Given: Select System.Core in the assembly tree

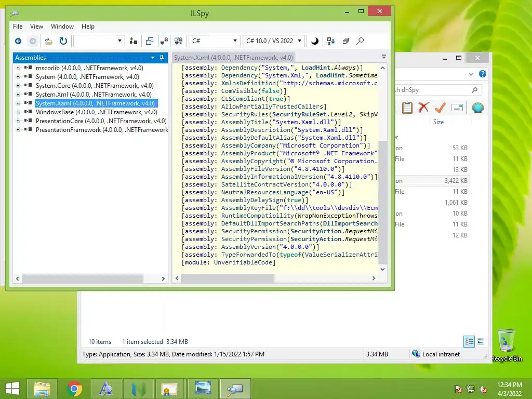Looking at the screenshot, I should coord(95,86).
